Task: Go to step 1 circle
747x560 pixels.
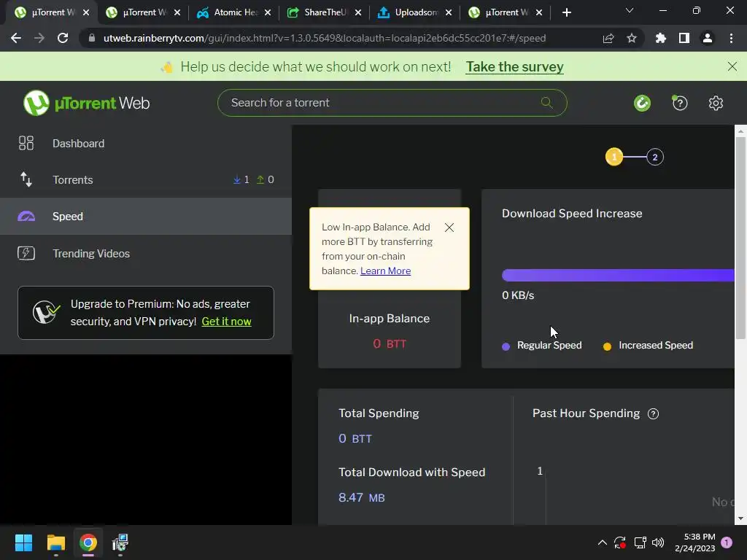Action: tap(614, 157)
